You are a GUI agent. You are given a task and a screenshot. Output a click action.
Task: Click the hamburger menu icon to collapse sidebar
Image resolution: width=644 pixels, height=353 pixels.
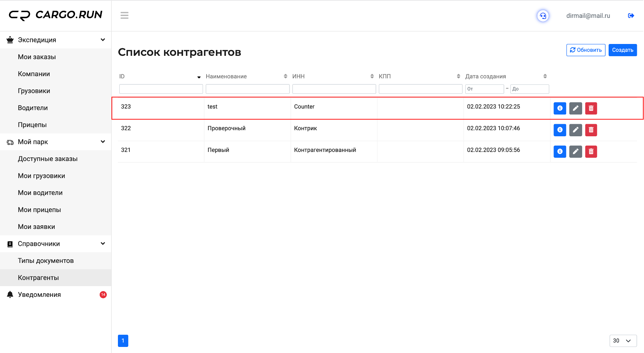pyautogui.click(x=124, y=15)
